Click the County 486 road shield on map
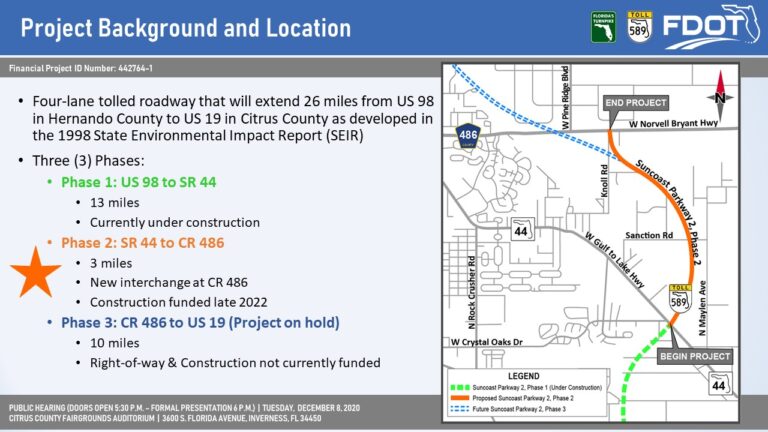 coord(468,136)
